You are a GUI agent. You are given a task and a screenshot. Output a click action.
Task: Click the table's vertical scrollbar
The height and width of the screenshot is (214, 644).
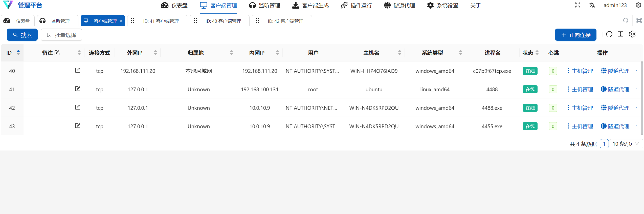click(x=642, y=98)
